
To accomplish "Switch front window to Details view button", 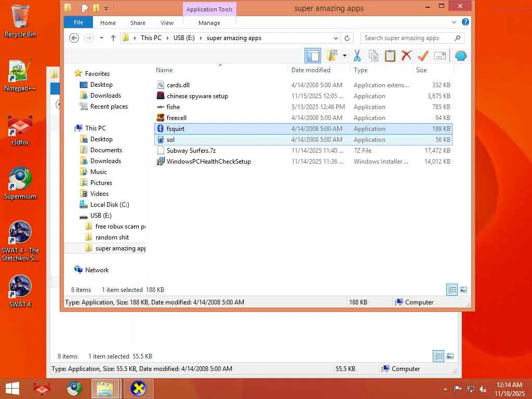I will (452, 290).
